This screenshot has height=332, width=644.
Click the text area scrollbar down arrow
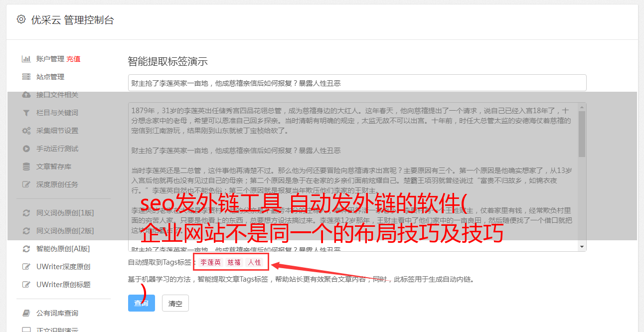coord(582,247)
